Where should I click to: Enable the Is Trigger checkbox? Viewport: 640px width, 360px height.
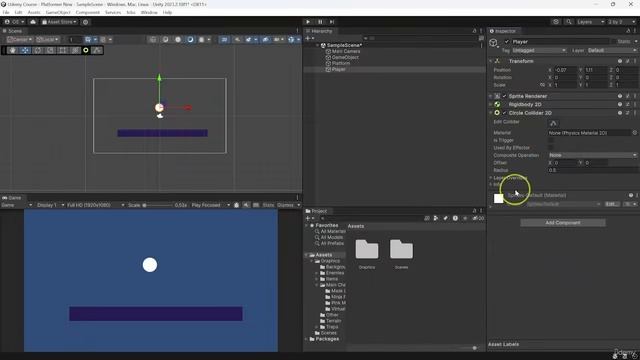[551, 140]
